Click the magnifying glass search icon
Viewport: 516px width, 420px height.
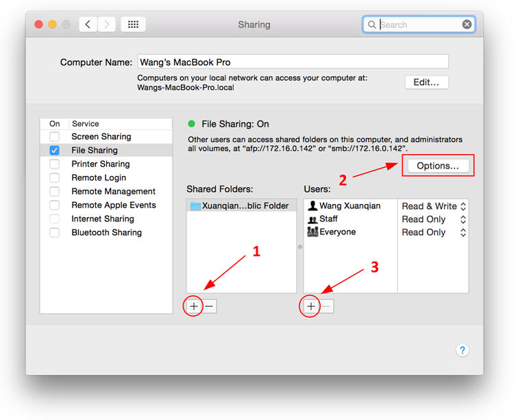pyautogui.click(x=371, y=25)
